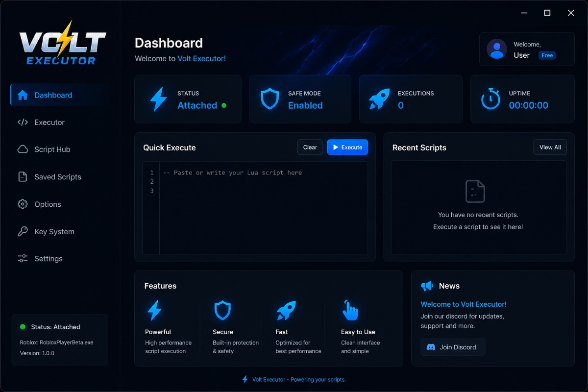Click the Free plan badge
This screenshot has height=392, width=588.
(547, 55)
